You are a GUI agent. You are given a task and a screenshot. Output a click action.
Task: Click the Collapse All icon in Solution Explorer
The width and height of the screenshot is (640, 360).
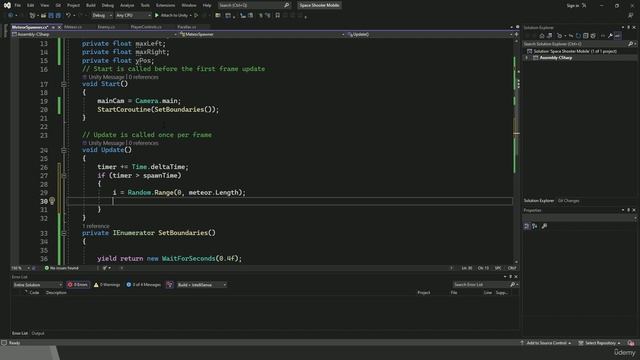coord(586,36)
